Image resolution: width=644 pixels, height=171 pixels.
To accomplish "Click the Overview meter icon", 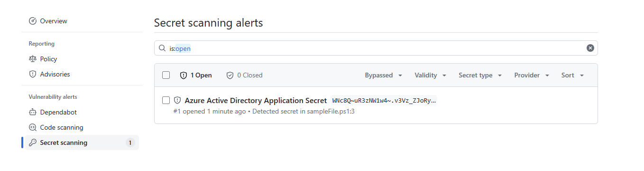I will click(33, 21).
